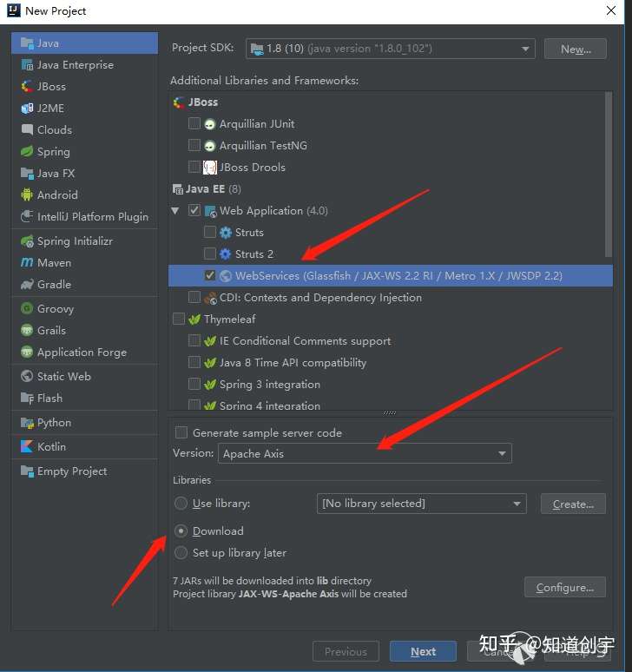Select Java Enterprise in the list
The image size is (632, 672).
click(x=84, y=65)
